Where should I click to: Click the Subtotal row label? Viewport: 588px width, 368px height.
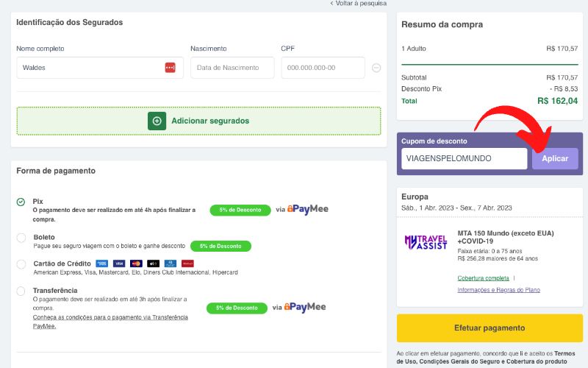click(x=414, y=78)
